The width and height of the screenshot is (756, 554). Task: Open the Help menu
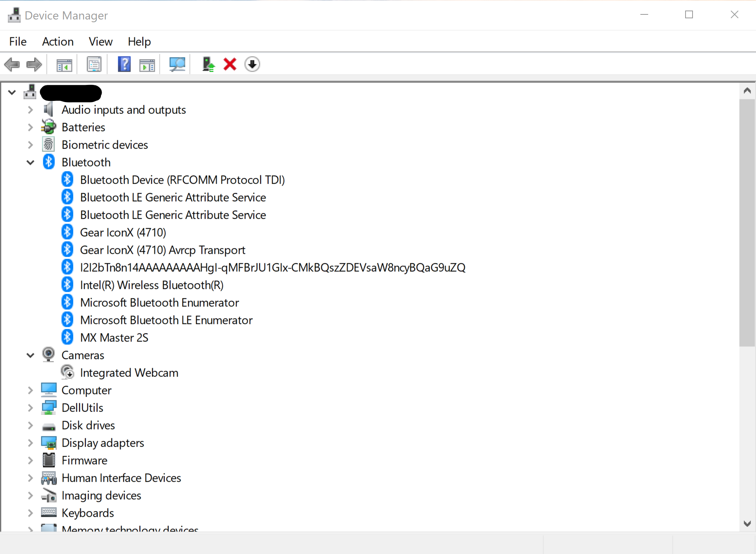139,41
